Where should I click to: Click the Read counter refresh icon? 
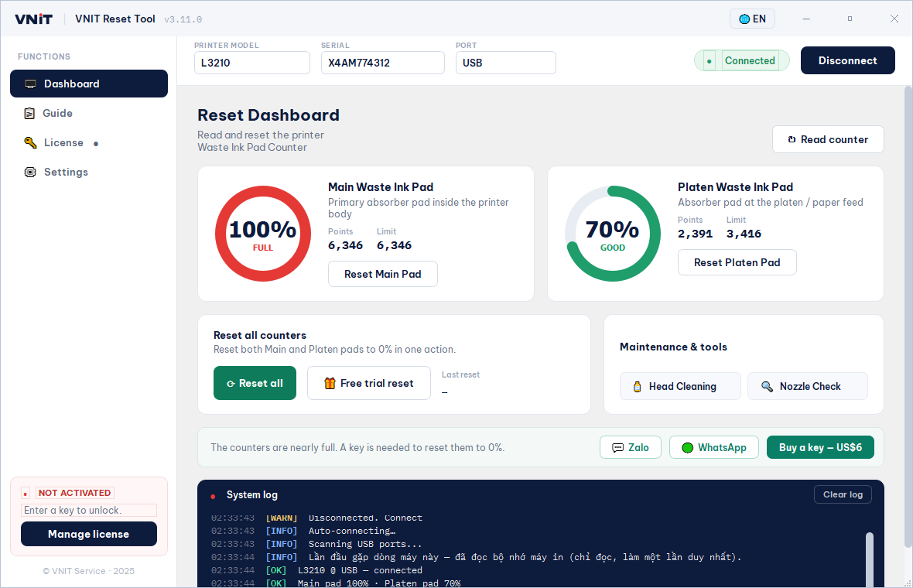pos(792,140)
